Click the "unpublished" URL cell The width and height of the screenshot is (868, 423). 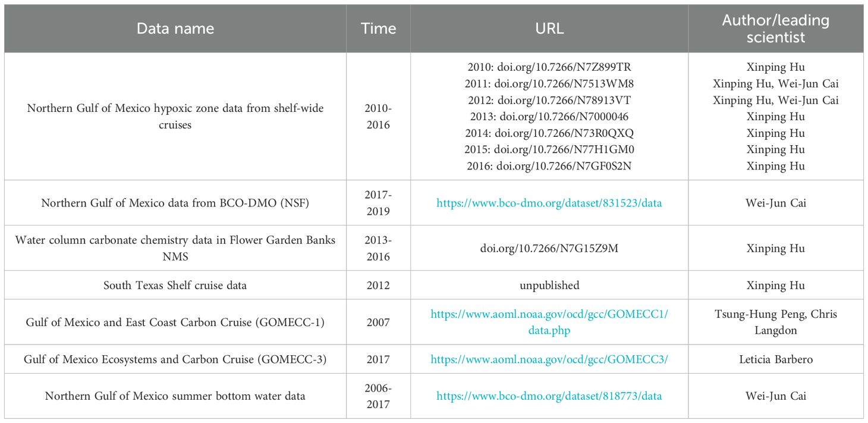coord(549,286)
